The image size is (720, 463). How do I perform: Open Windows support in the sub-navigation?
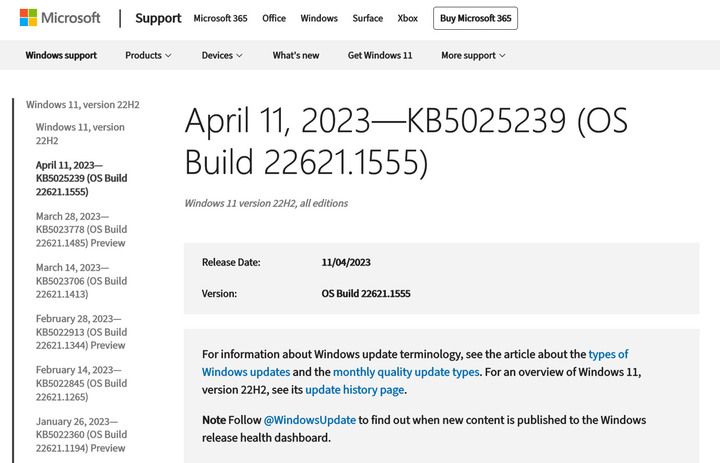[61, 55]
